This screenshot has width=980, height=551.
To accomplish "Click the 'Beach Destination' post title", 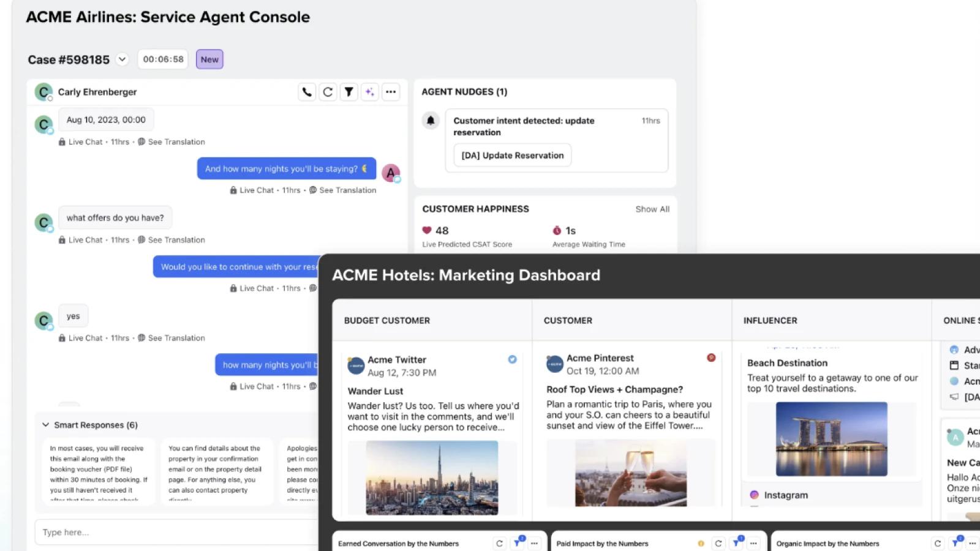I will click(x=787, y=362).
